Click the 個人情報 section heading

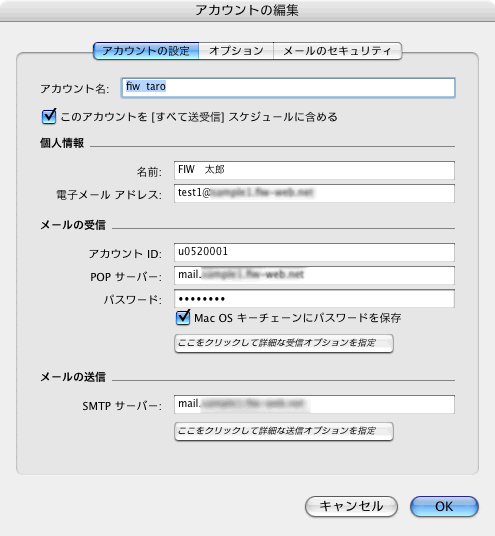[62, 143]
